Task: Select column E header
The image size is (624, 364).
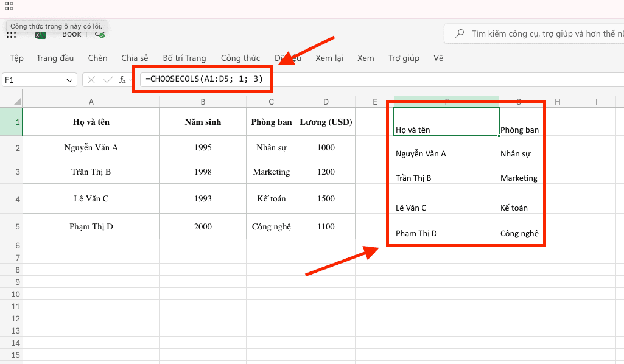Action: pyautogui.click(x=374, y=102)
